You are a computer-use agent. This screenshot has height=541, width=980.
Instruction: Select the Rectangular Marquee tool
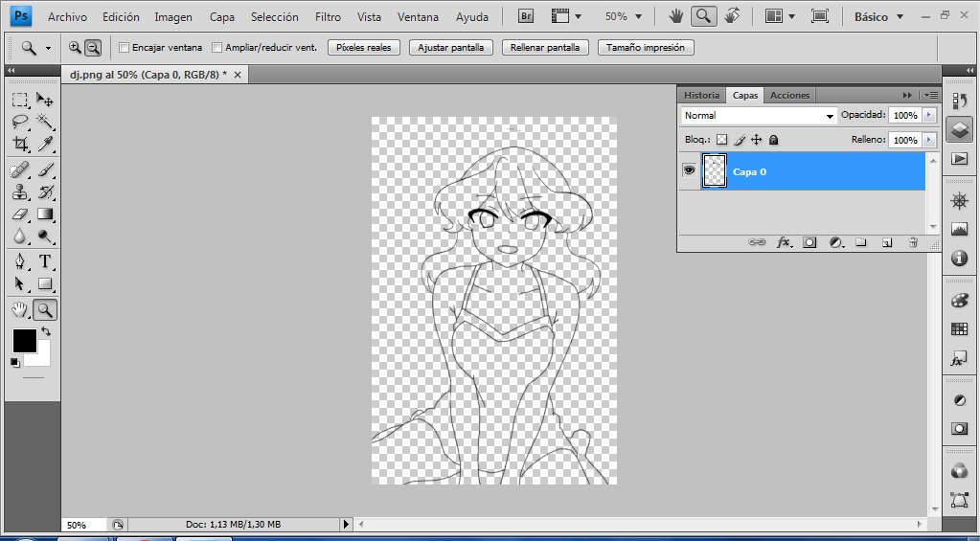click(20, 100)
